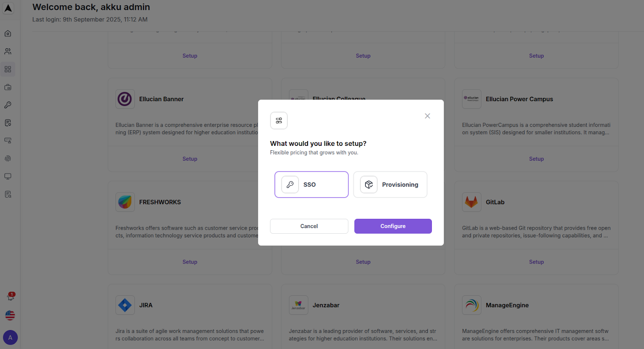Click Cancel in the setup dialog
The width and height of the screenshot is (644, 349).
[x=309, y=226]
